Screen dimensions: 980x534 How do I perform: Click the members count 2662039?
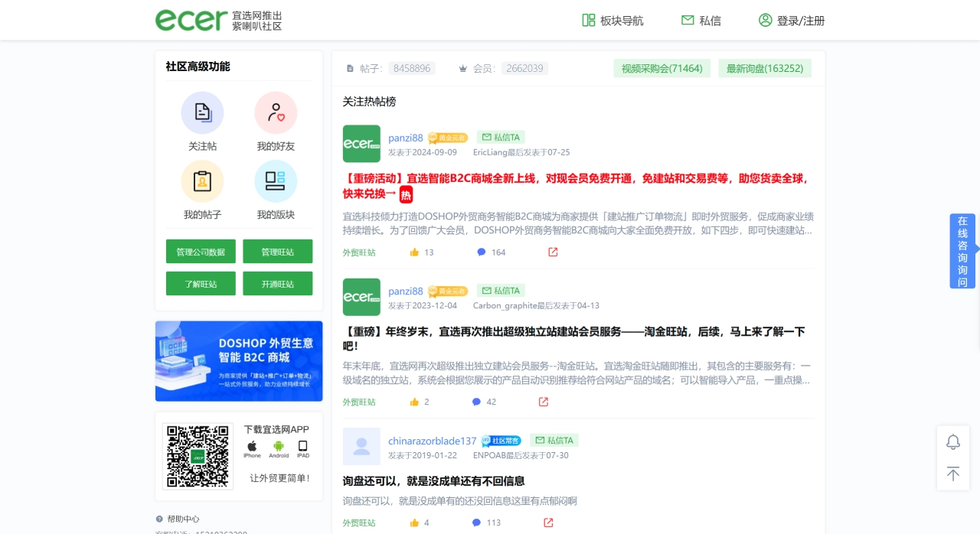pyautogui.click(x=525, y=68)
